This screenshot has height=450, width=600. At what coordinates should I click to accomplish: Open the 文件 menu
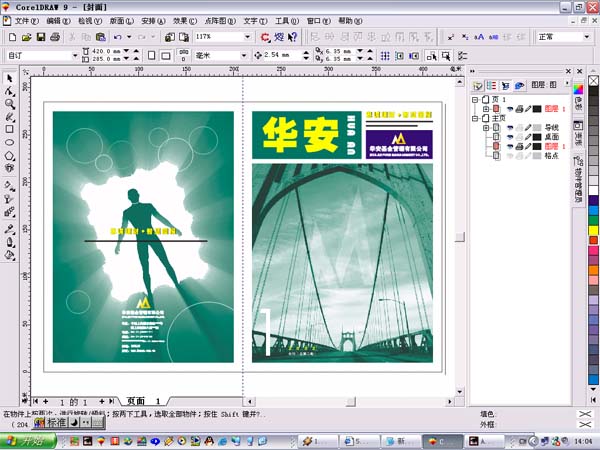coord(26,21)
